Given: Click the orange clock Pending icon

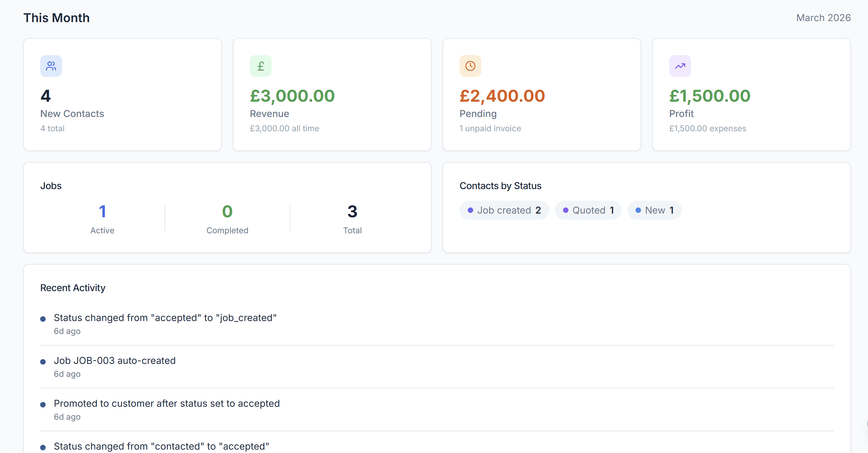Looking at the screenshot, I should point(470,66).
